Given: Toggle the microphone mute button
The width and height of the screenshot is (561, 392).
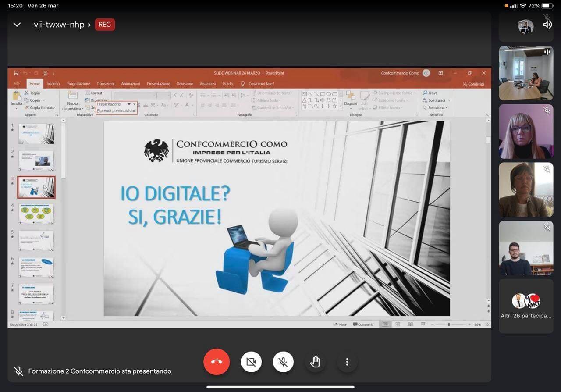Looking at the screenshot, I should tap(283, 362).
